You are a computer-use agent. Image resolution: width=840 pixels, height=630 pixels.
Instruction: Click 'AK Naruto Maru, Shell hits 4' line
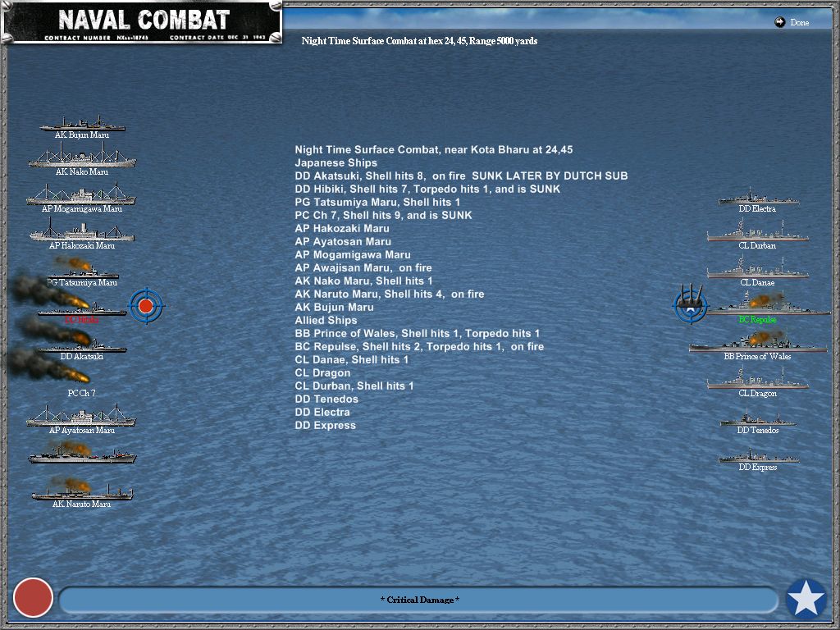coord(390,294)
